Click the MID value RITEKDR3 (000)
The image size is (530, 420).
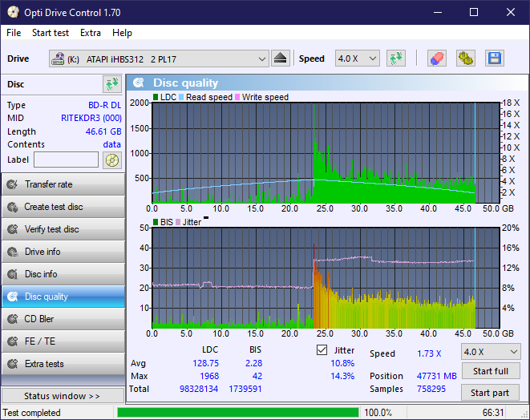[x=91, y=118]
